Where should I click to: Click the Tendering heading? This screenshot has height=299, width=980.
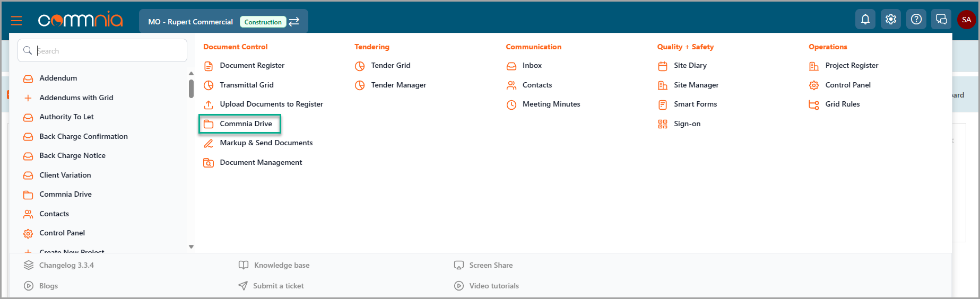[x=372, y=47]
